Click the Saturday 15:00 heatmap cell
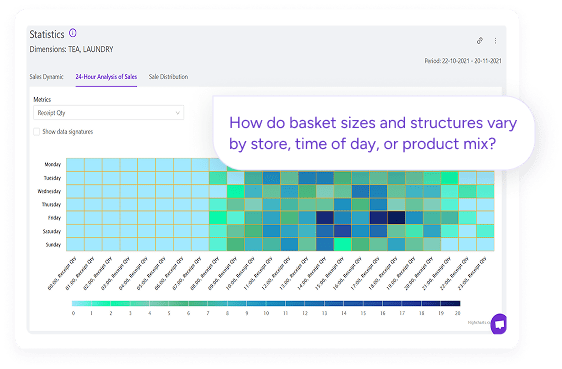The width and height of the screenshot is (562, 369). point(343,231)
